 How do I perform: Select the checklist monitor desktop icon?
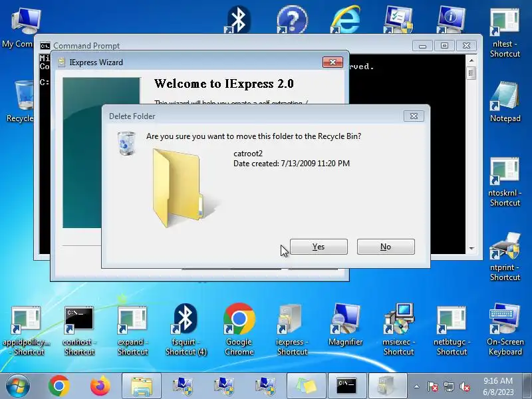coord(398,20)
